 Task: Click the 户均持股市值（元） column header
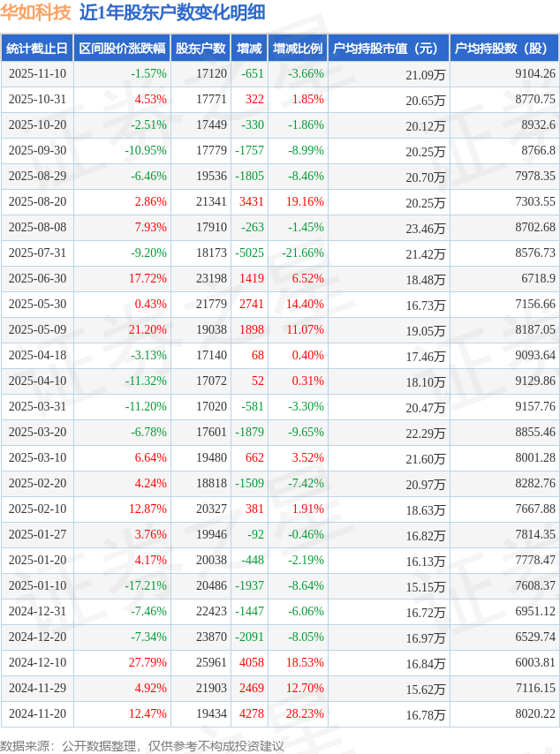389,49
